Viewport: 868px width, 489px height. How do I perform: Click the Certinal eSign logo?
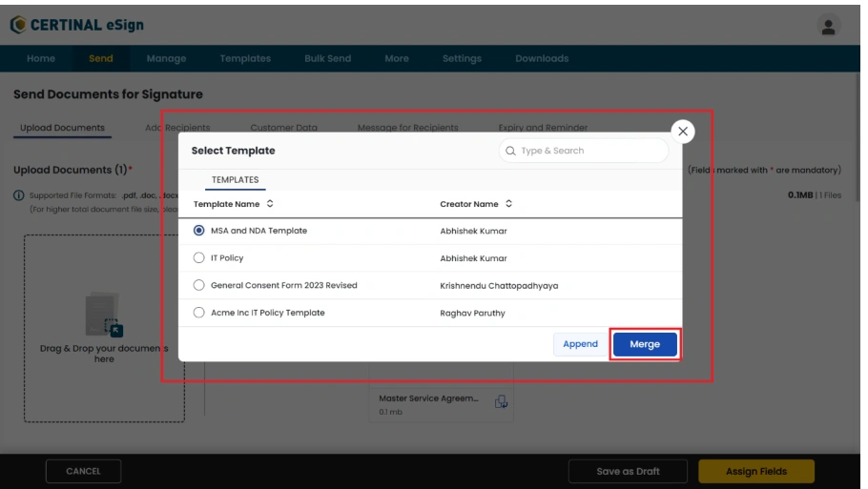coord(77,25)
